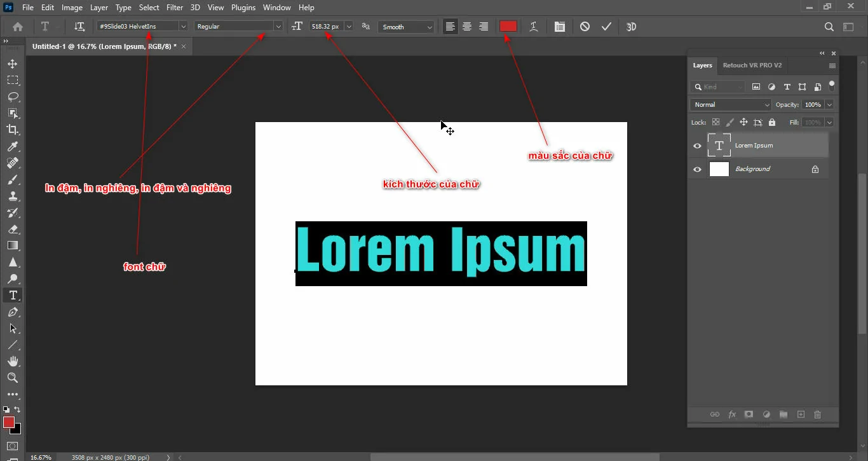Viewport: 868px width, 461px height.
Task: Select the Move tool
Action: [13, 63]
